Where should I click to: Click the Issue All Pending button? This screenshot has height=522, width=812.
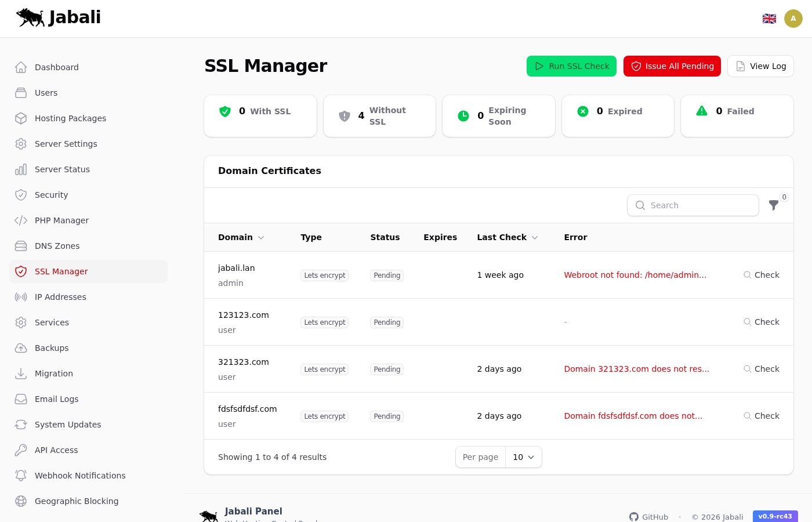tap(672, 66)
